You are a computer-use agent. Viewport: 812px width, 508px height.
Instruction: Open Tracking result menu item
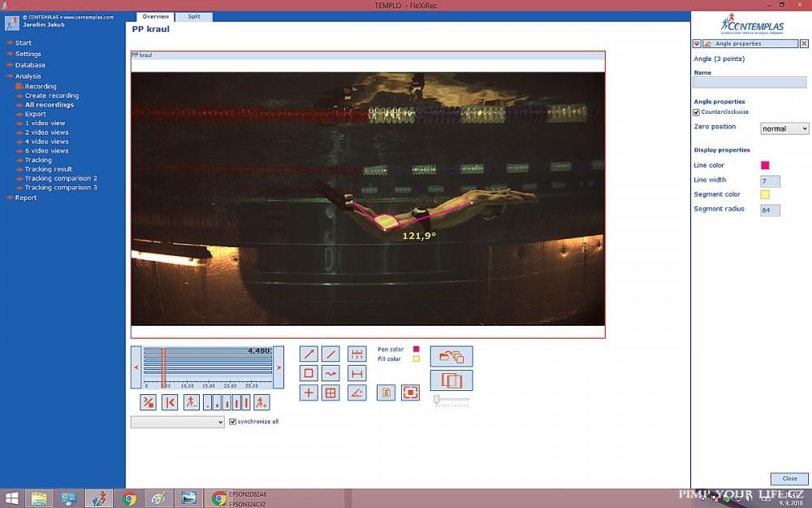click(49, 169)
